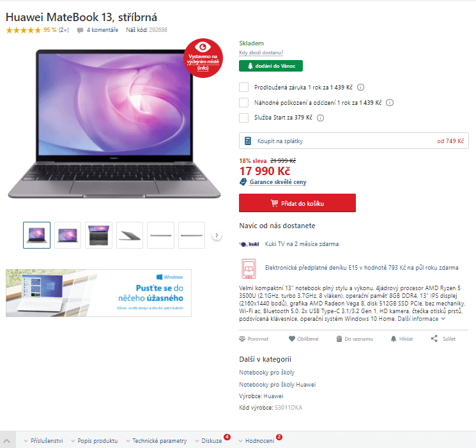
Task: Click the info icon beside Služba Start
Action: [320, 118]
